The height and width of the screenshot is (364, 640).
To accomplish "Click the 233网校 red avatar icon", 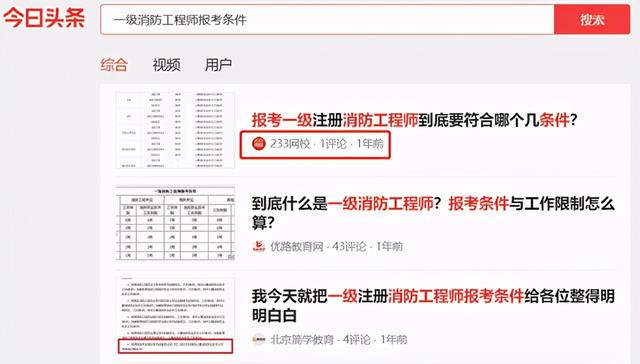I will (259, 144).
